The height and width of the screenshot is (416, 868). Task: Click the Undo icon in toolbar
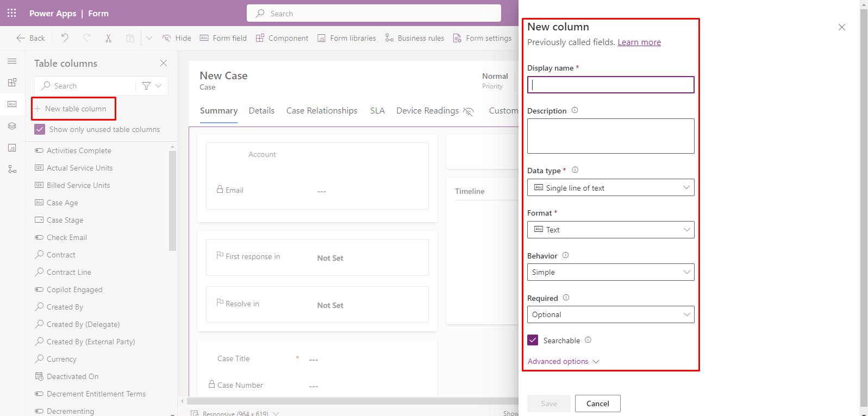pyautogui.click(x=65, y=38)
